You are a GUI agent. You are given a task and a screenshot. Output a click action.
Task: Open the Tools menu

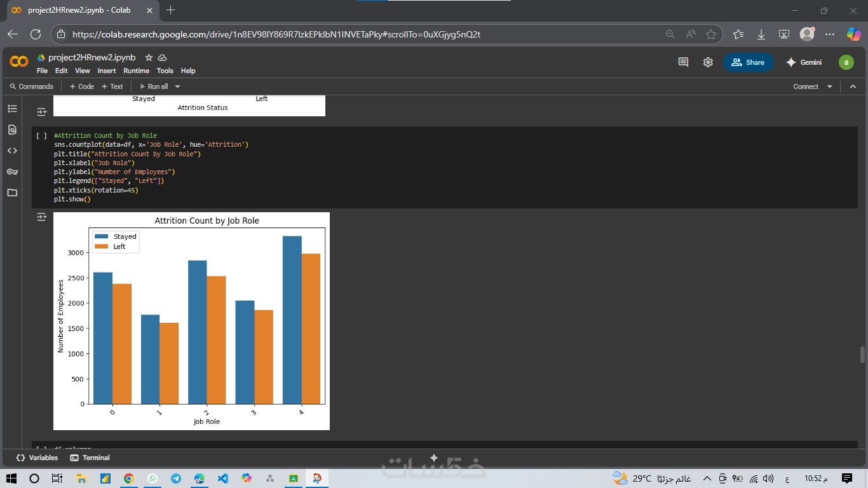(165, 71)
